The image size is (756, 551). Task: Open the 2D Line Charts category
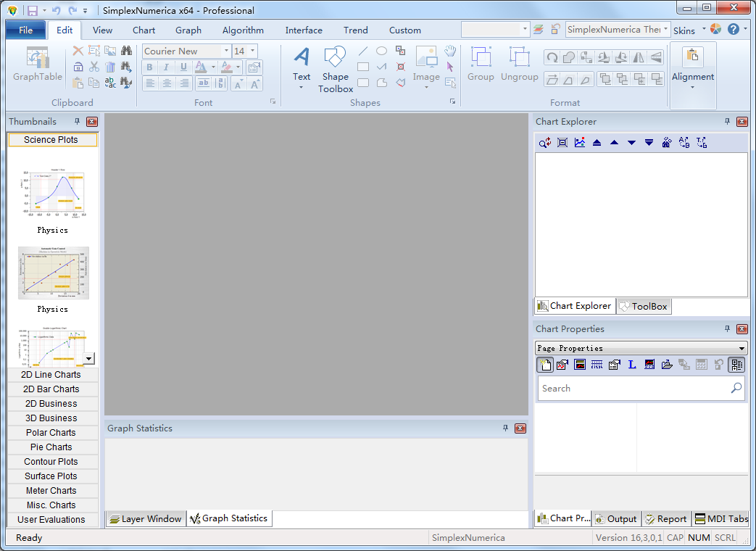[x=51, y=375]
